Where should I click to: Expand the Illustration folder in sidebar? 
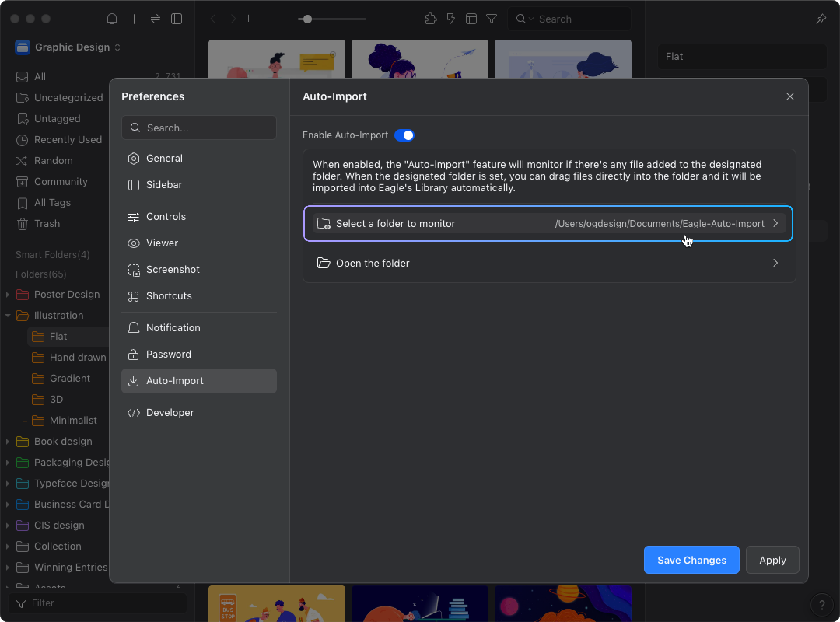(x=7, y=315)
